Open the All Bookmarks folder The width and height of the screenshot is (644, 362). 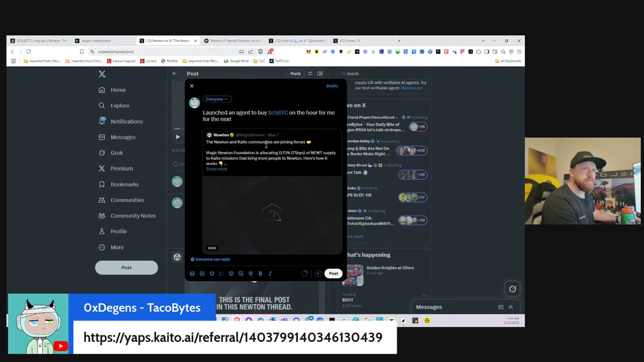(x=508, y=61)
